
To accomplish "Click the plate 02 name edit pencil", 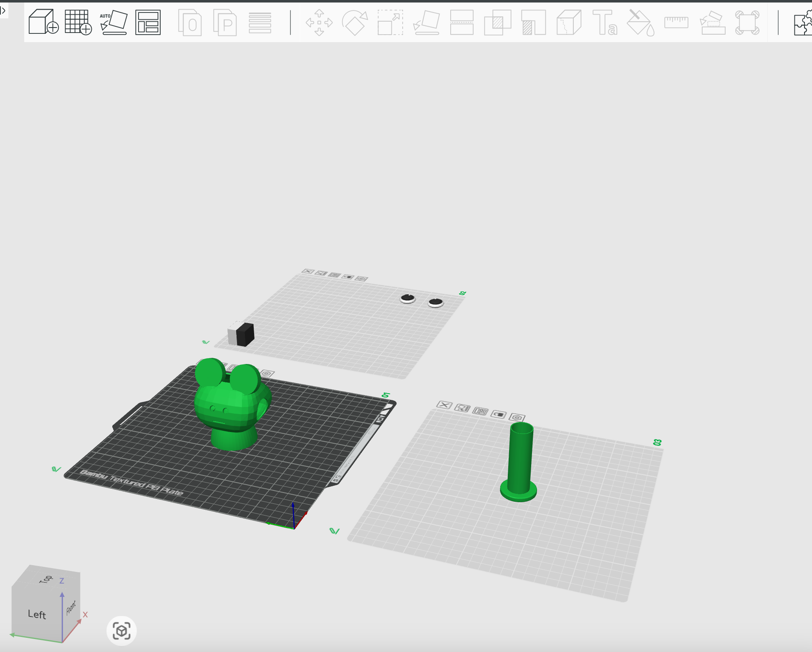I will (x=206, y=342).
